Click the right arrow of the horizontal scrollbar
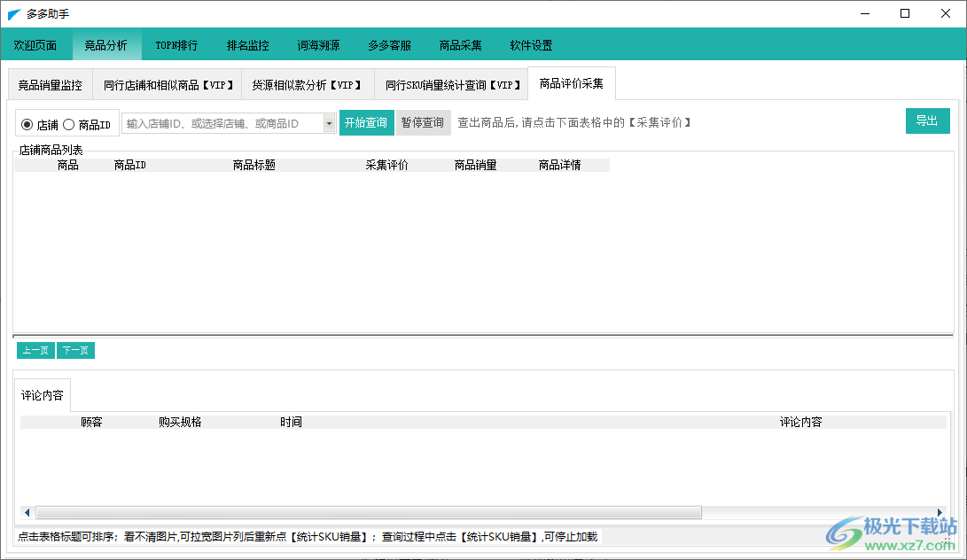Image resolution: width=967 pixels, height=560 pixels. 939,512
